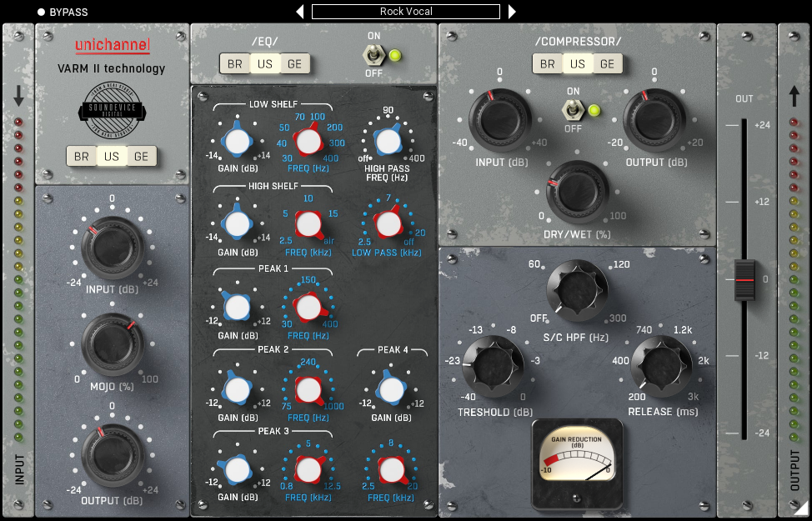Click the OUT fader track at +12
The height and width of the screenshot is (521, 812).
pyautogui.click(x=744, y=202)
